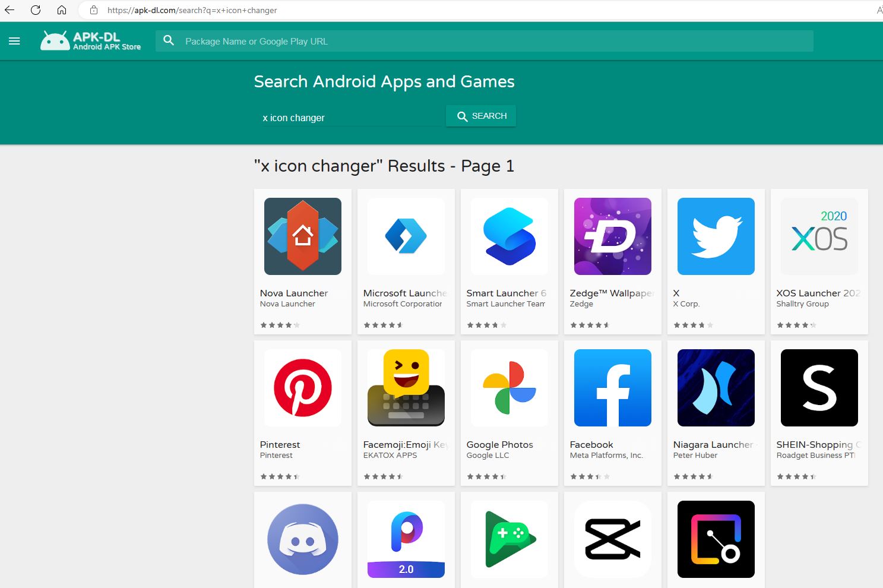883x588 pixels.
Task: Click 'Microsoft Corporation' developer text
Action: click(x=403, y=304)
